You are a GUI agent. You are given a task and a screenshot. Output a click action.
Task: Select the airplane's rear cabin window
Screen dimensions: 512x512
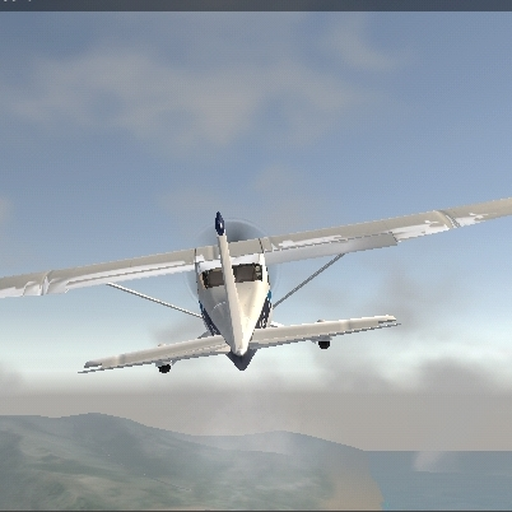click(x=233, y=275)
